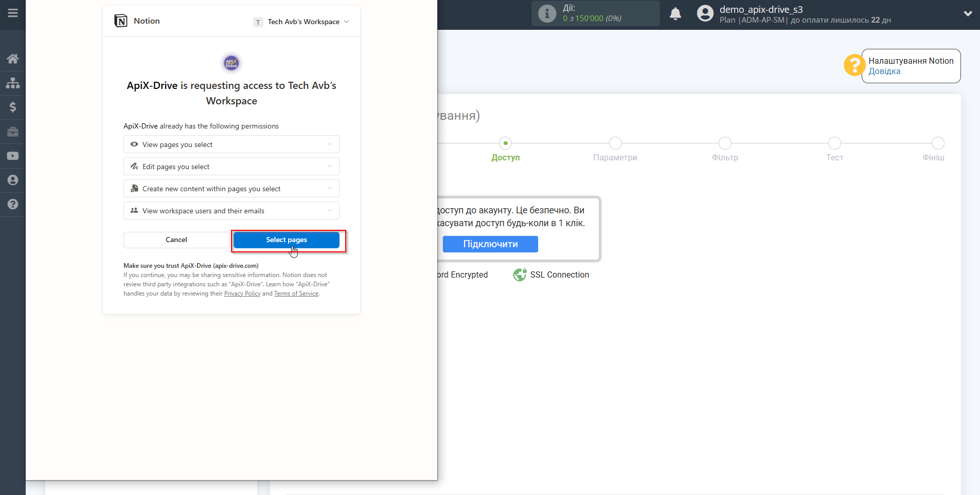Expand the View workspace users permission
Screen dimensions: 980x495
coord(231,211)
